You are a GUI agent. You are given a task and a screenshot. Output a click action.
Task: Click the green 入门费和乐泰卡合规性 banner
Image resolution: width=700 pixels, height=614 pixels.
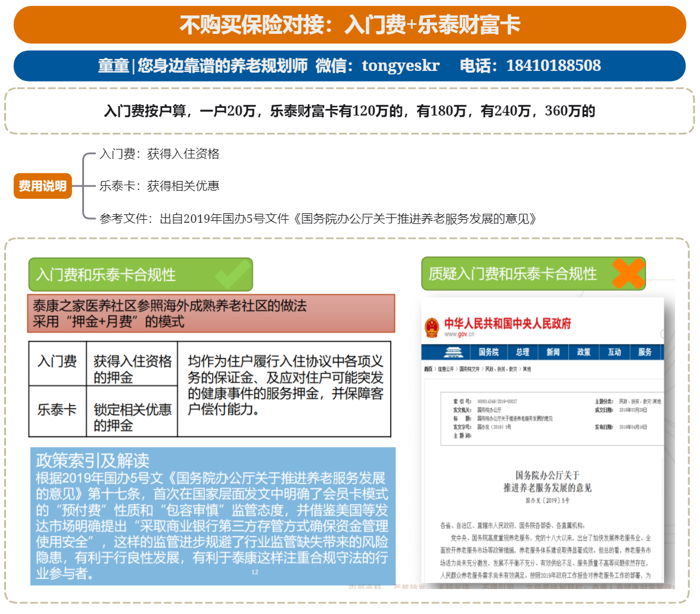pyautogui.click(x=141, y=275)
